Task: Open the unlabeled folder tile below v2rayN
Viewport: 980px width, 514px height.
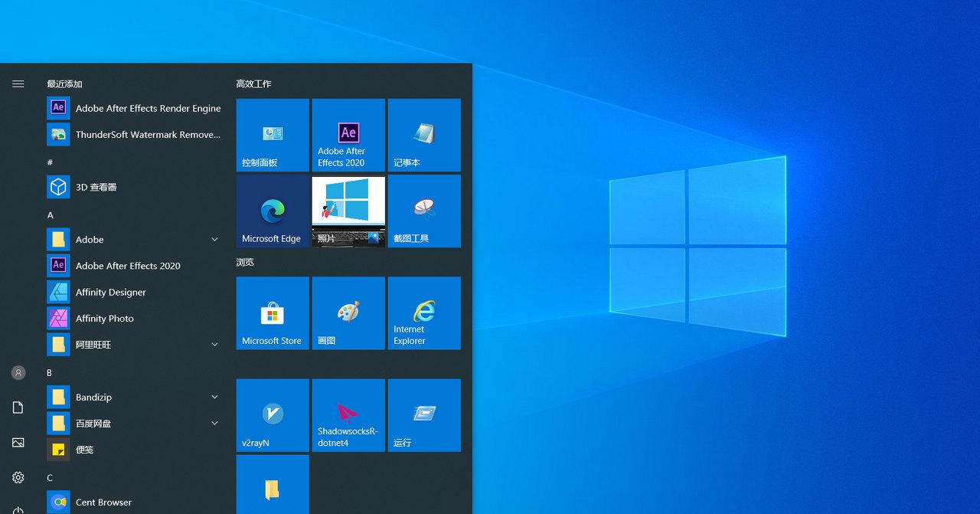Action: click(273, 484)
